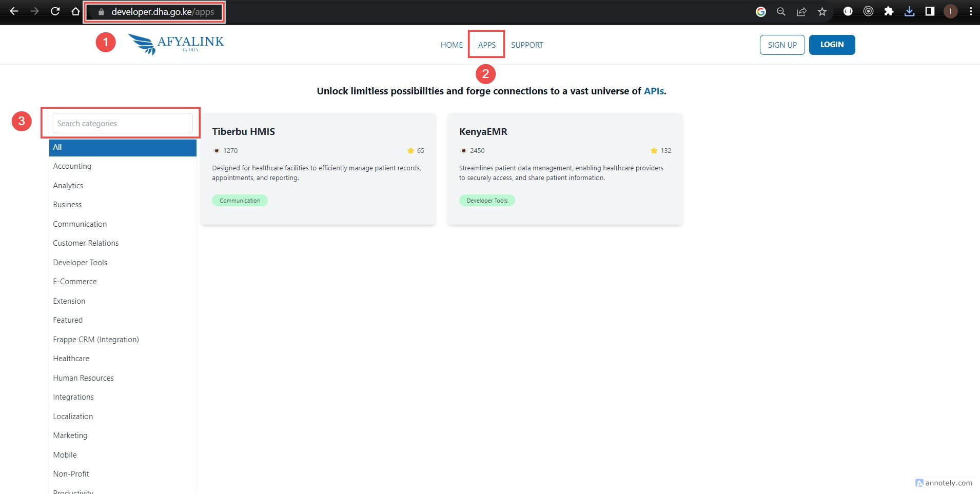Go to the HOME nav item
The height and width of the screenshot is (494, 980).
[452, 45]
